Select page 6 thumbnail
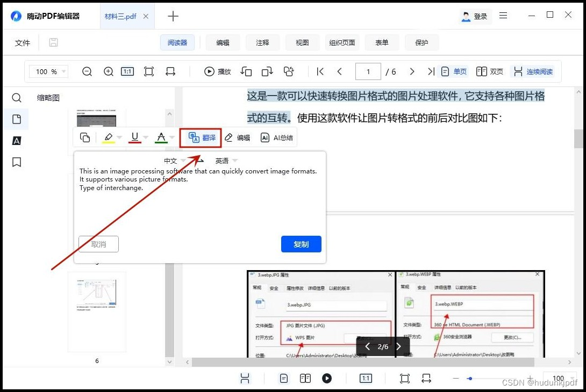This screenshot has width=586, height=392. point(97,312)
